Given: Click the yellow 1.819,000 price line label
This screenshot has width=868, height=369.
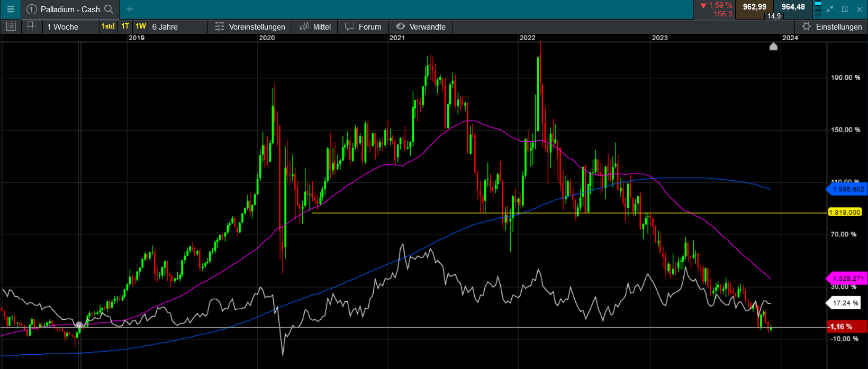Looking at the screenshot, I should click(x=845, y=213).
